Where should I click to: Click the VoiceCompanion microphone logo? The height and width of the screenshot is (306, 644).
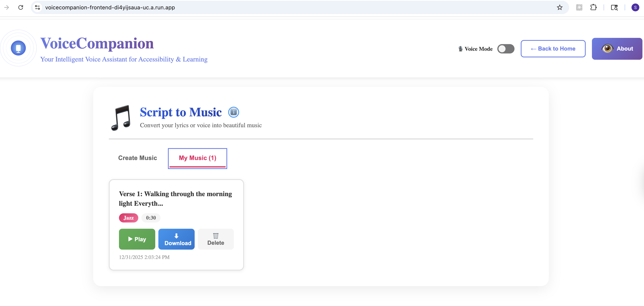[18, 48]
